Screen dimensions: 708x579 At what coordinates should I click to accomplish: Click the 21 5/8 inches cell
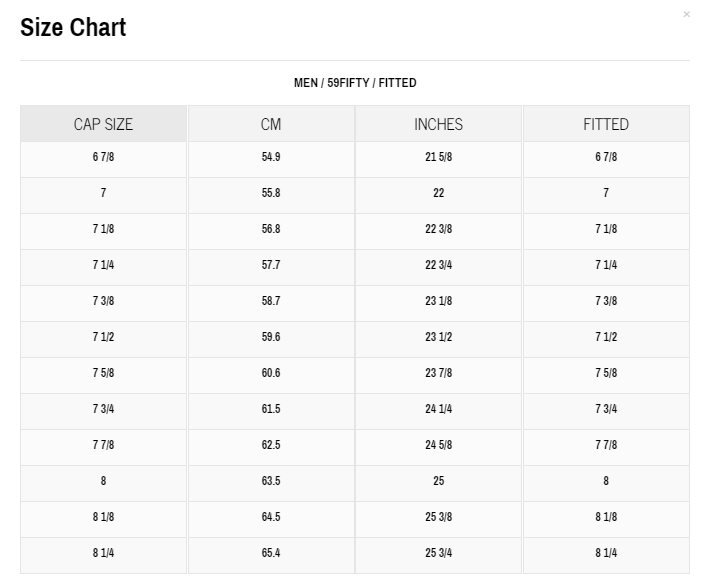click(x=438, y=157)
